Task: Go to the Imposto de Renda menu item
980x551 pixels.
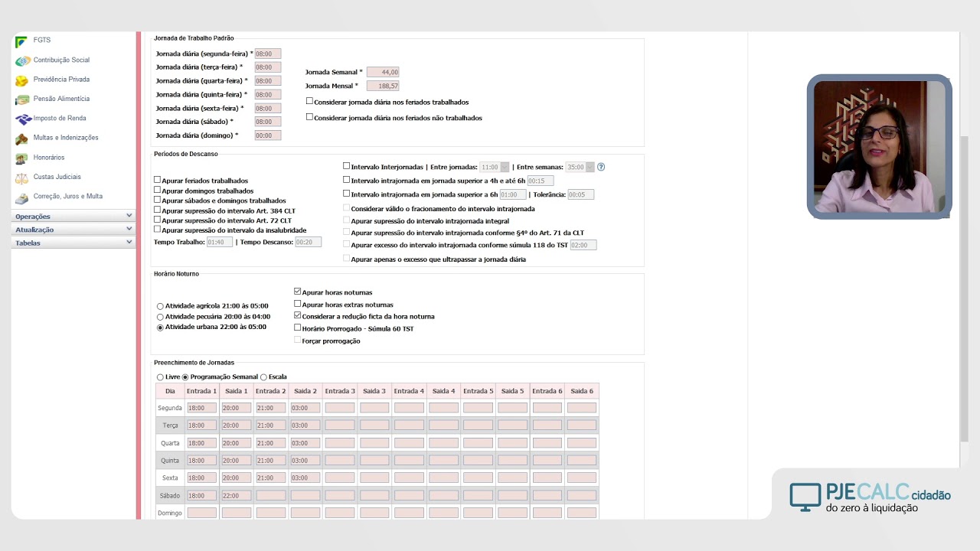Action: pyautogui.click(x=60, y=118)
